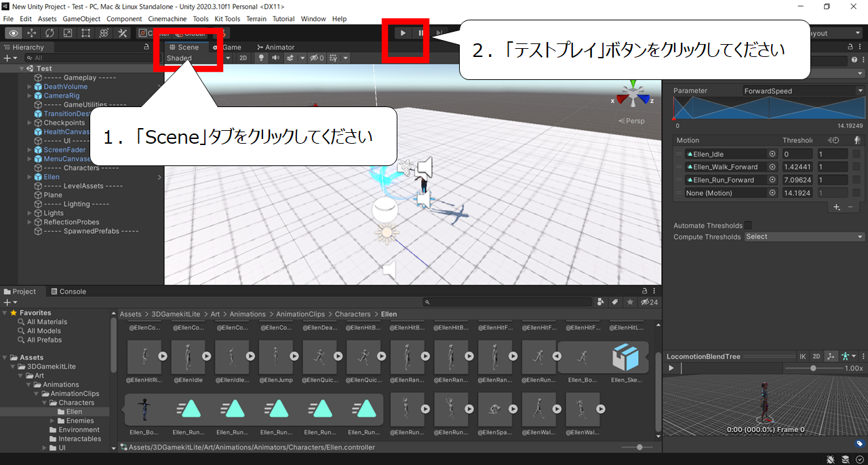Click the Pause button
Viewport: 868px width, 465px height.
[x=421, y=33]
